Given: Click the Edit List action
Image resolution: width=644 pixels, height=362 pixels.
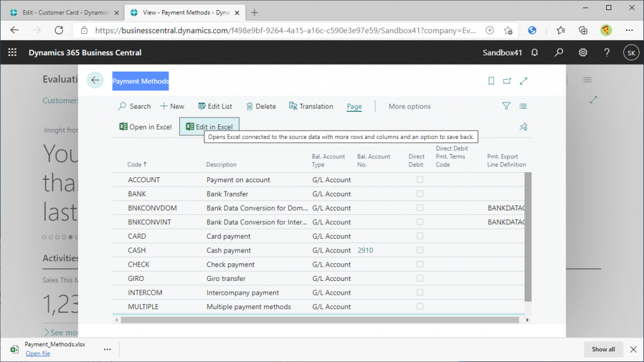Looking at the screenshot, I should (215, 106).
